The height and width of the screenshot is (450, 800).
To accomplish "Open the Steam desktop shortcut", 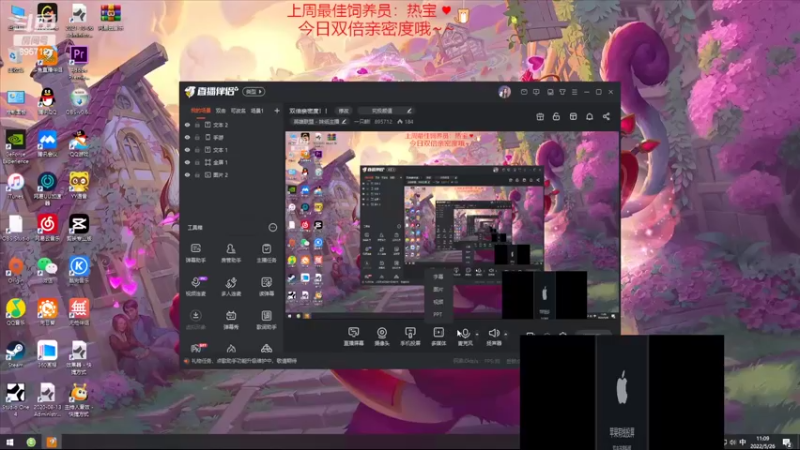I will coord(15,355).
